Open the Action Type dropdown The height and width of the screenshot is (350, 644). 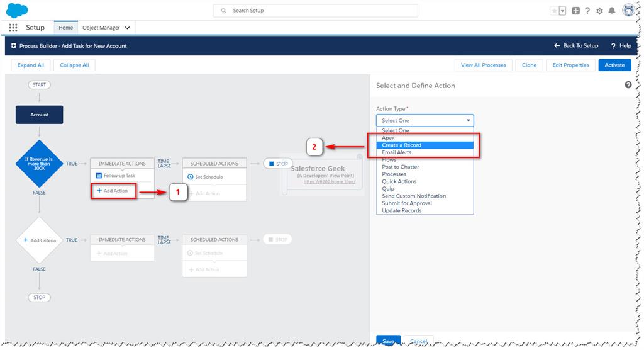pos(425,120)
